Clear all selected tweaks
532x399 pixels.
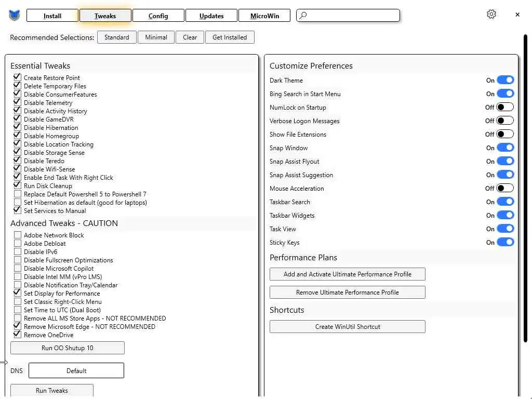(x=190, y=37)
